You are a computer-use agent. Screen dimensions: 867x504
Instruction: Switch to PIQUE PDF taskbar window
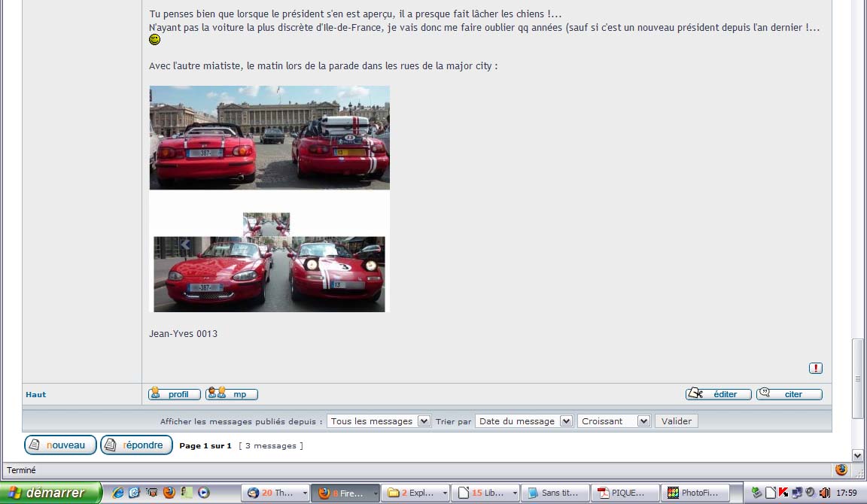625,493
